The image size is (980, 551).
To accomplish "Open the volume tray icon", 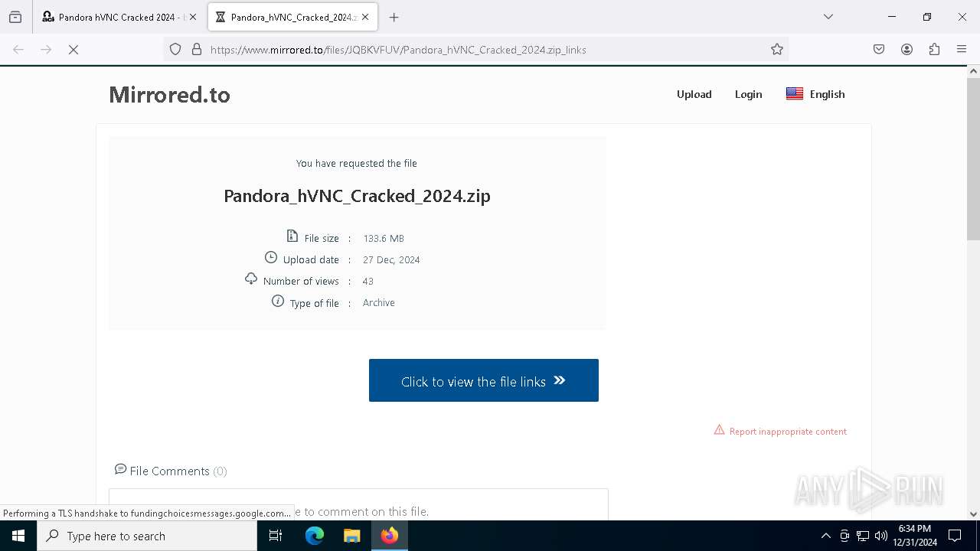I will click(x=881, y=536).
